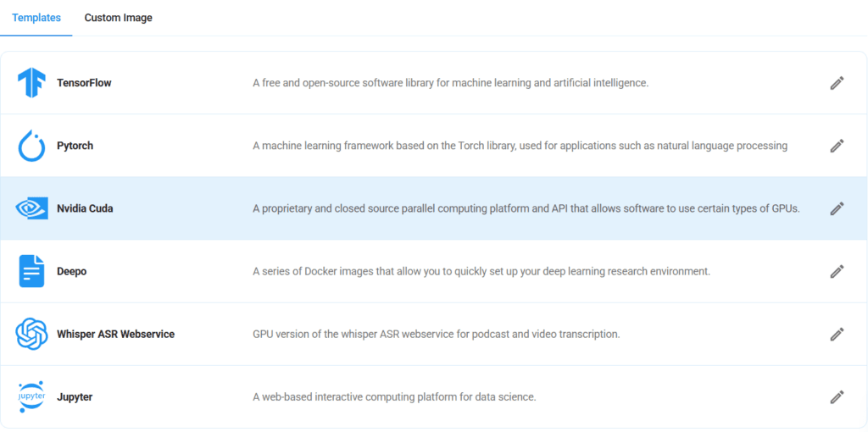Screen dimensions: 868x432
Task: Edit the Whisper ASR Webservice pencil icon
Action: (x=837, y=334)
